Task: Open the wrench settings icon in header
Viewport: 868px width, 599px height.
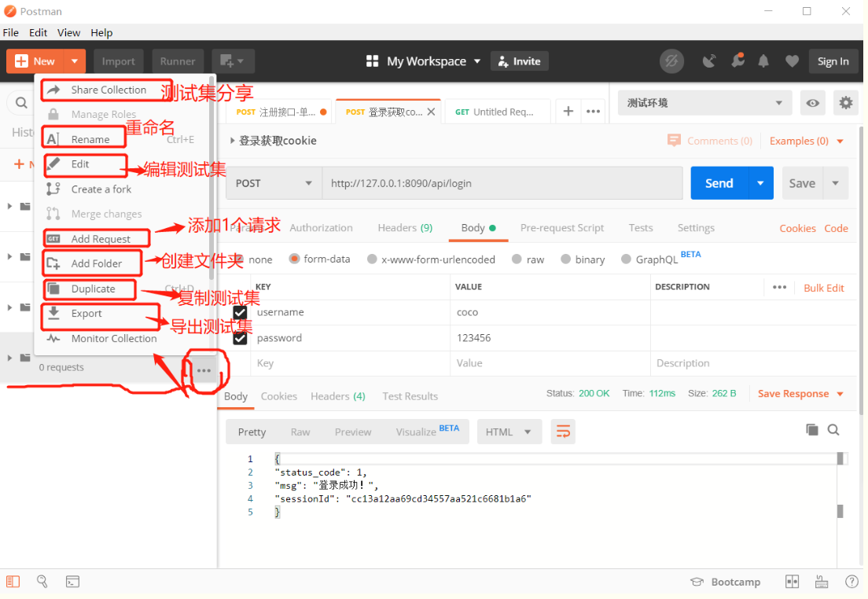Action: [x=737, y=61]
